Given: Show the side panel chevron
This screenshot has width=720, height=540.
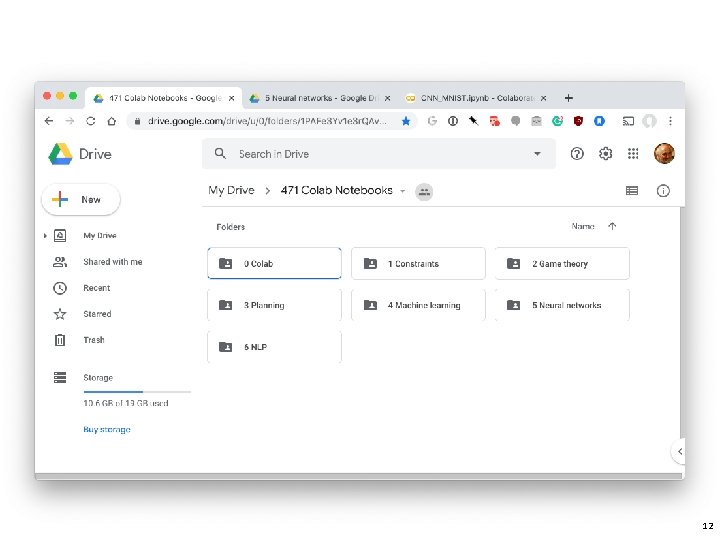Looking at the screenshot, I should (x=679, y=451).
